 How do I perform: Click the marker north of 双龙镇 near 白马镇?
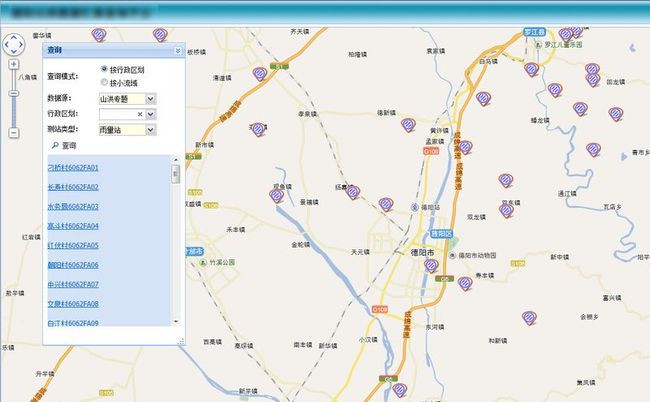coord(483,99)
